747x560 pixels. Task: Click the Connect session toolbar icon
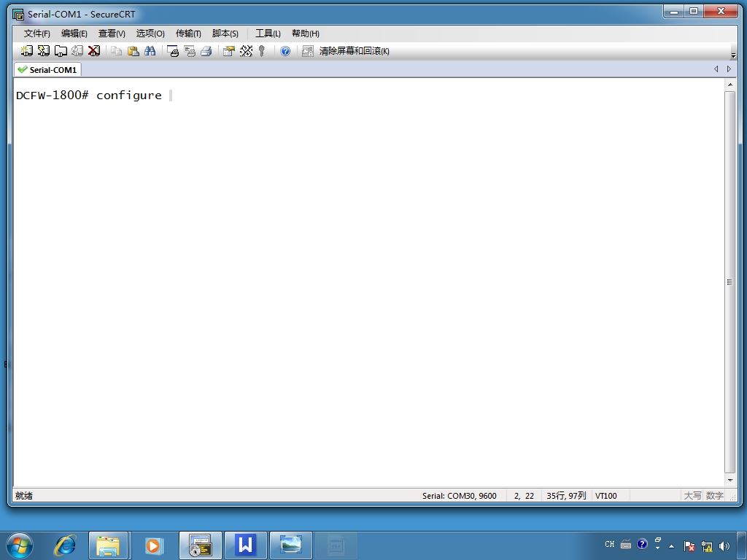[27, 51]
